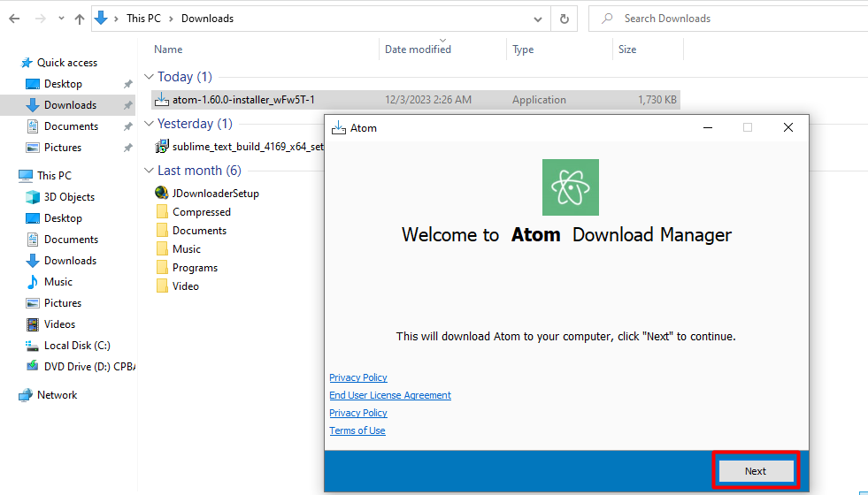Open the Terms of Use link
Screen dimensions: 868x495
click(357, 430)
